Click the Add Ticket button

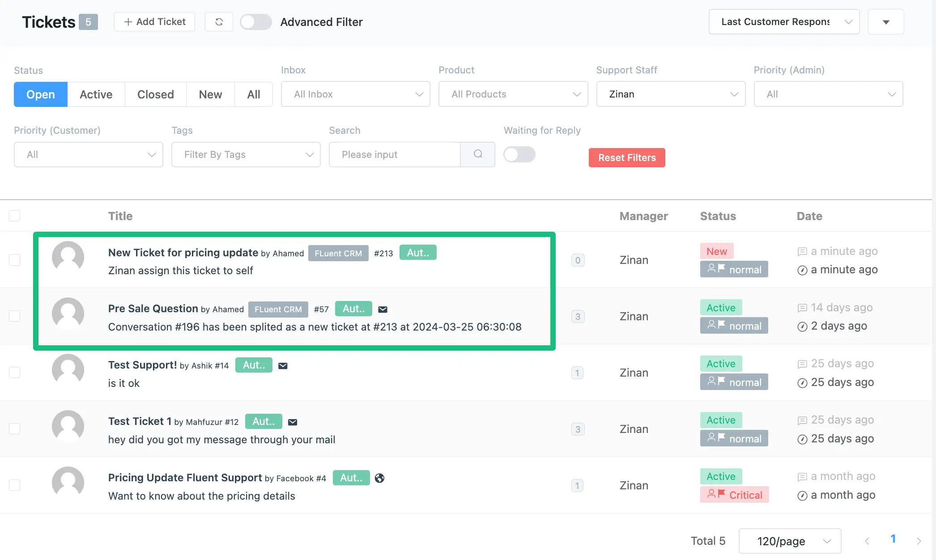(x=154, y=21)
